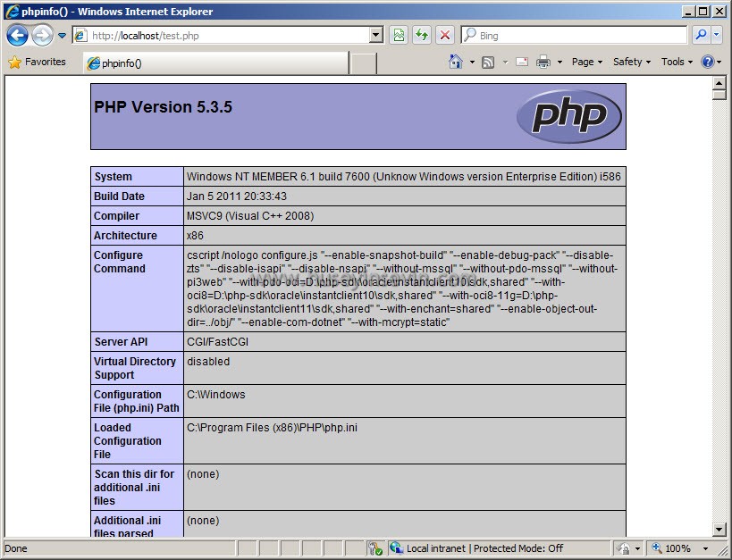
Task: Click the 'Loaded Configuration File' row label
Action: pos(128,441)
